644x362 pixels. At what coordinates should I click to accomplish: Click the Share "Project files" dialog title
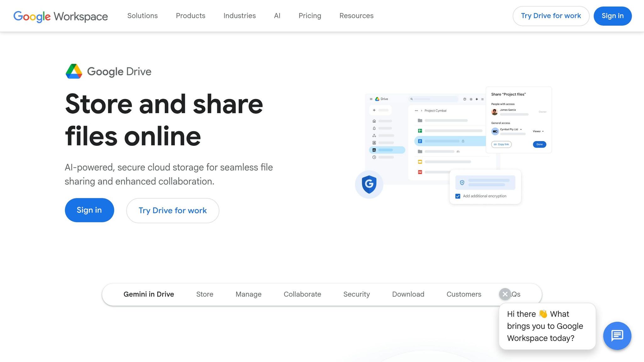[508, 94]
